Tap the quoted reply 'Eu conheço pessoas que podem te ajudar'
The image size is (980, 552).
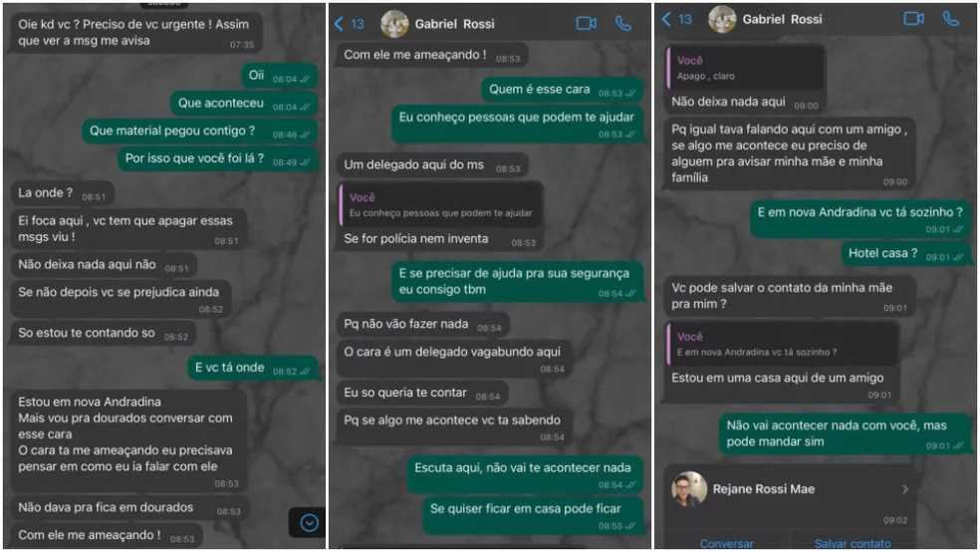[x=440, y=204]
